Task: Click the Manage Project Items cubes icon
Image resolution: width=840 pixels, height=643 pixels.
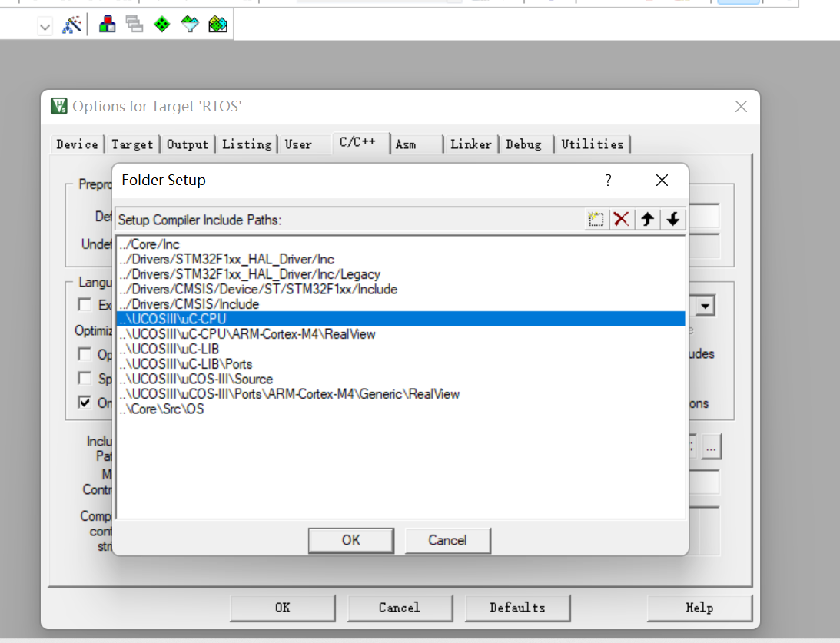Action: 107,24
